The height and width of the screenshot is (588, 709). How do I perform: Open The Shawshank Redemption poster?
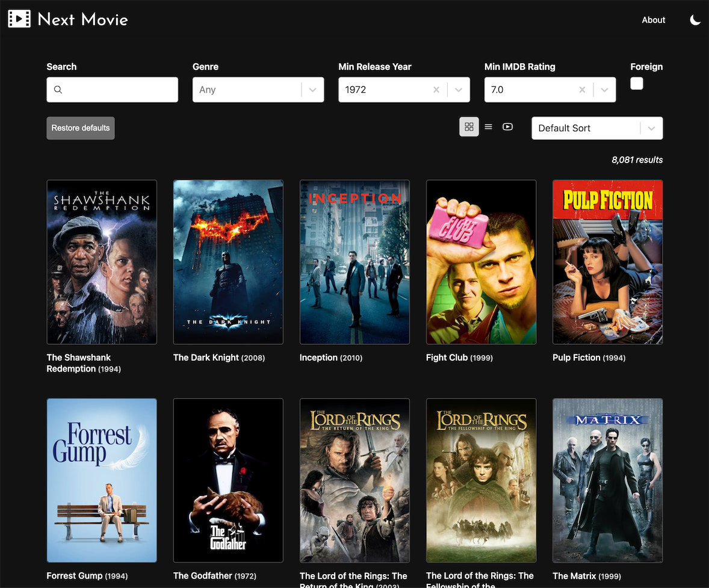[102, 262]
